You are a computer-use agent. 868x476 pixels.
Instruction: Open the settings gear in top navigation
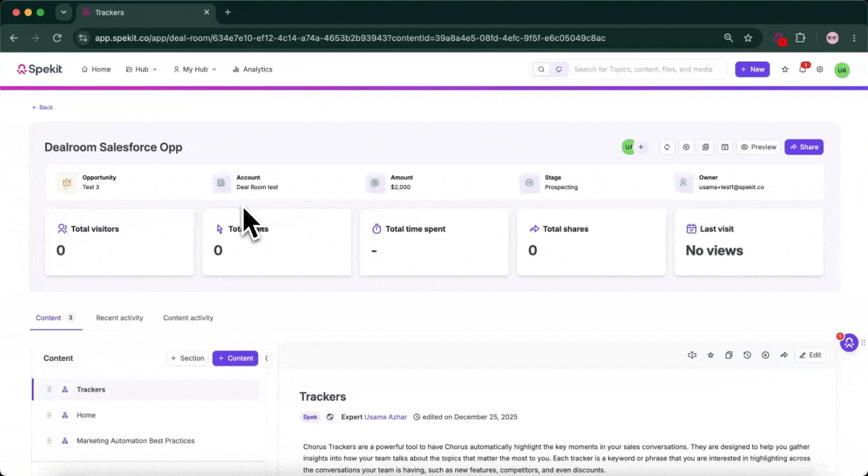[820, 69]
